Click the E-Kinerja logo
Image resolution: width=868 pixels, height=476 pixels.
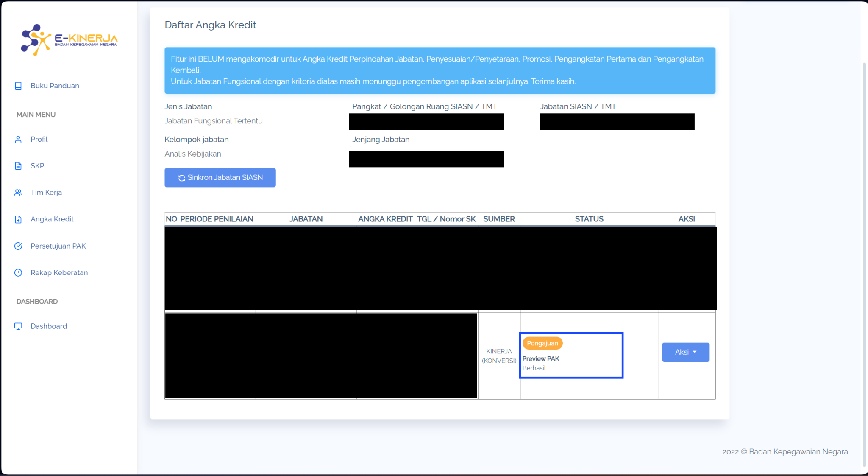tap(69, 40)
